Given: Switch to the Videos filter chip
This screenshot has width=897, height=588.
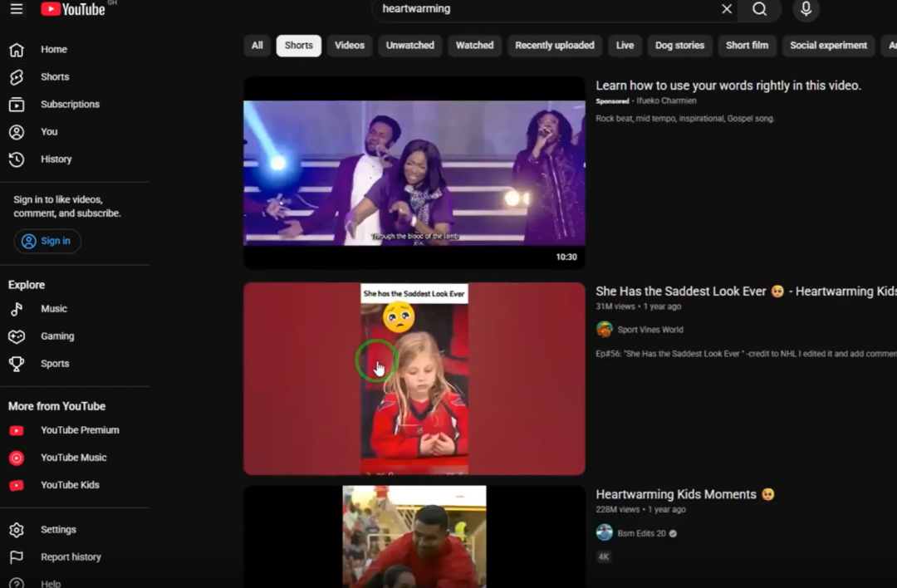Looking at the screenshot, I should [x=349, y=46].
